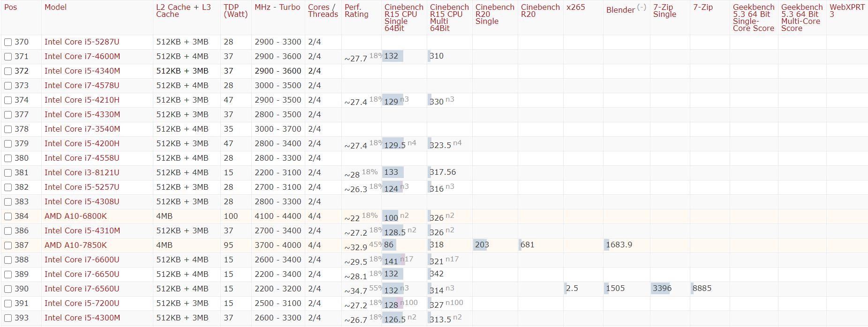Open Intel Core i7-4558U link
The height and width of the screenshot is (327, 868).
pyautogui.click(x=82, y=158)
